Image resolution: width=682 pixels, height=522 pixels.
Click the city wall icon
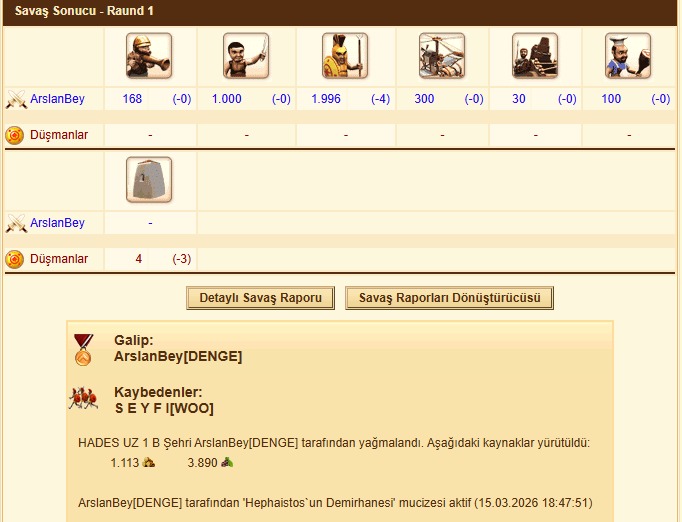click(149, 180)
